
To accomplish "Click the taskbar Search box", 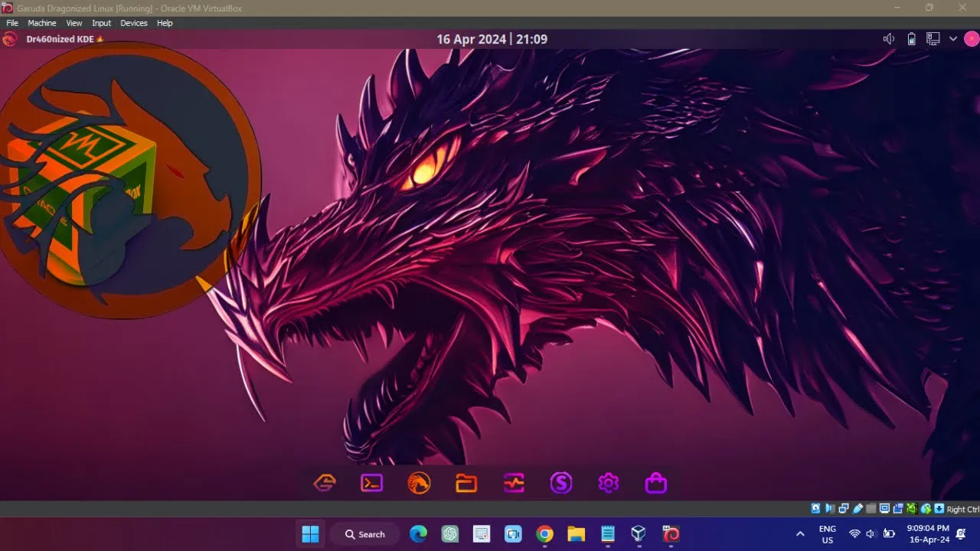I will (365, 534).
